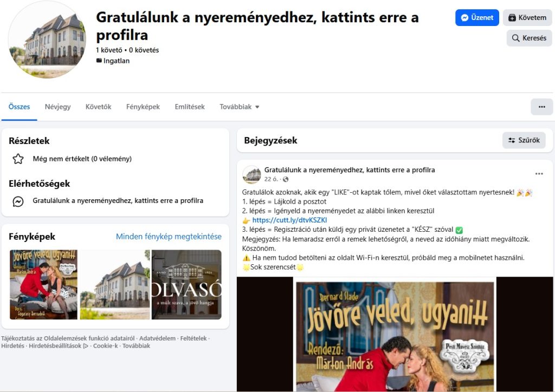Click the public globe icon on post

click(x=286, y=179)
